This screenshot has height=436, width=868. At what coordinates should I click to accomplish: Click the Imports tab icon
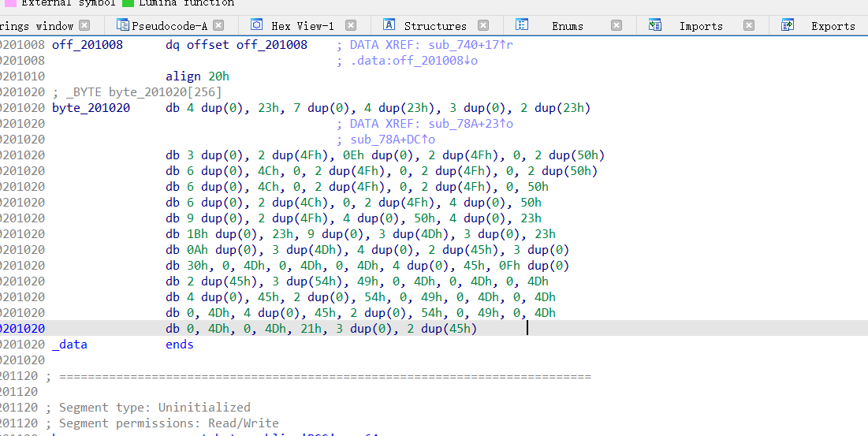point(655,24)
